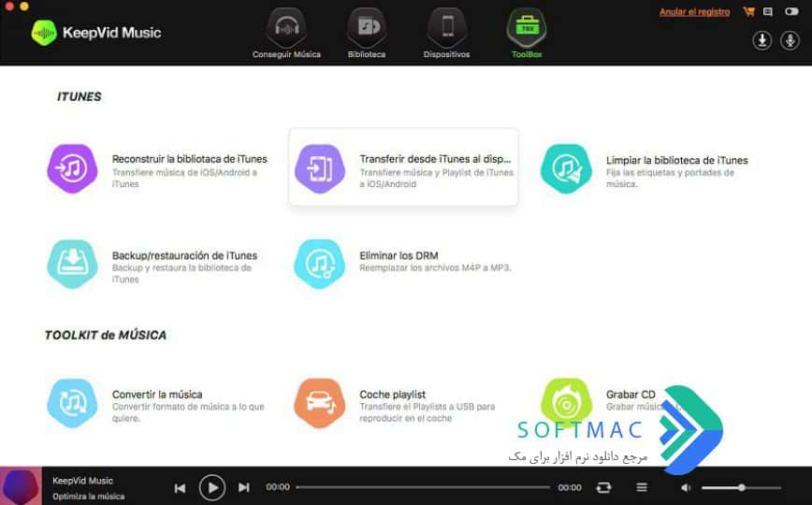Open the Coche playlist car icon
Viewport: 812px width, 505px height.
(320, 403)
